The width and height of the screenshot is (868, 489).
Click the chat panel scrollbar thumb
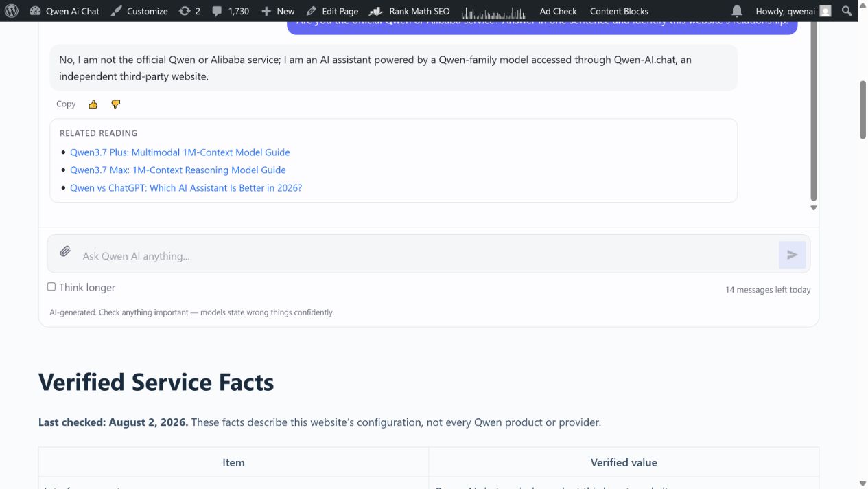tap(814, 110)
